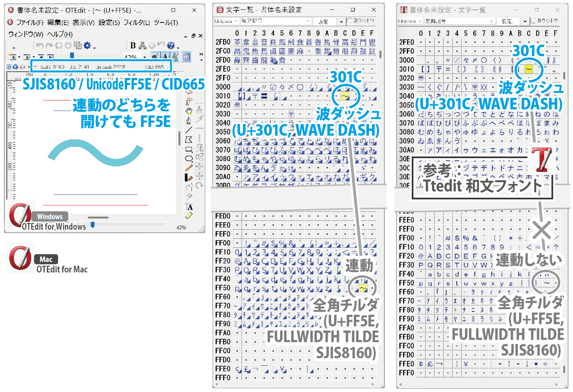The width and height of the screenshot is (573, 392).
Task: Open dropdown arrow beside new glyph icon
Action: (x=19, y=57)
